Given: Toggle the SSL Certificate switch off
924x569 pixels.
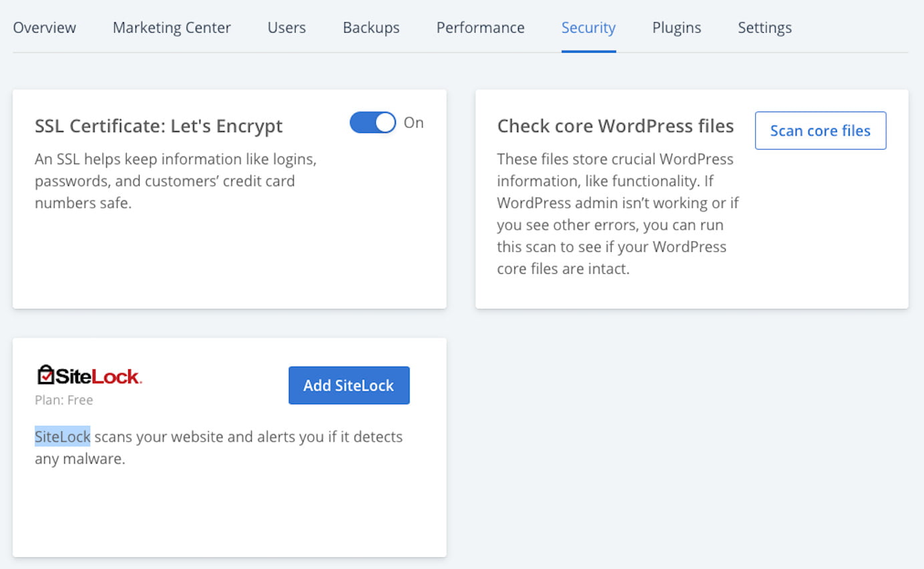Looking at the screenshot, I should (x=373, y=122).
